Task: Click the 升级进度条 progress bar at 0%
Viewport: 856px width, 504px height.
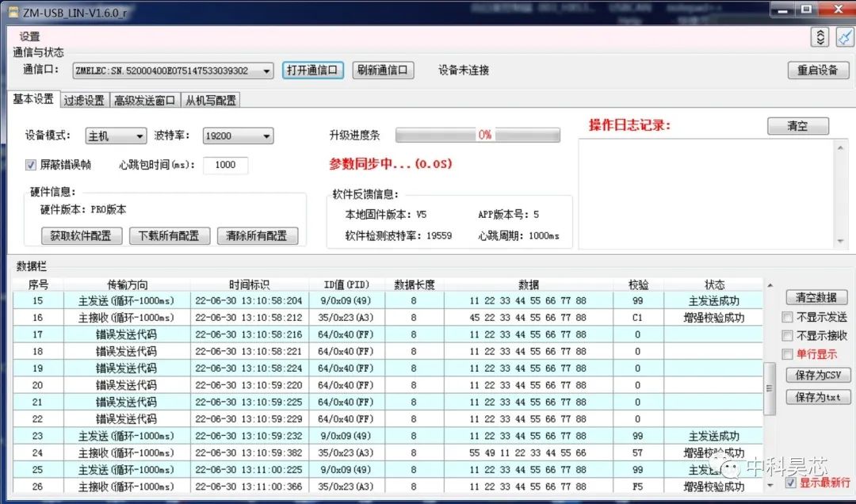Action: (x=478, y=134)
